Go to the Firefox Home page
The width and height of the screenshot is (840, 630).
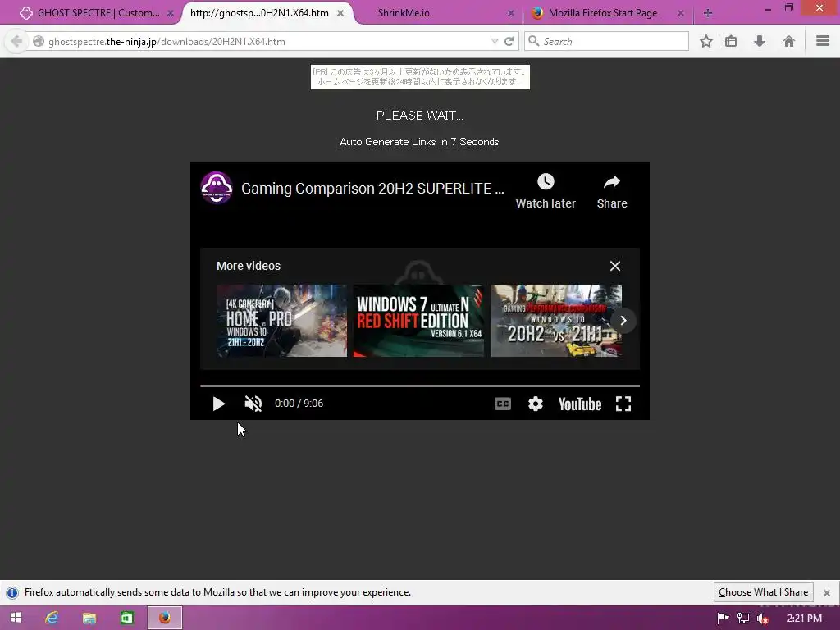coord(788,41)
